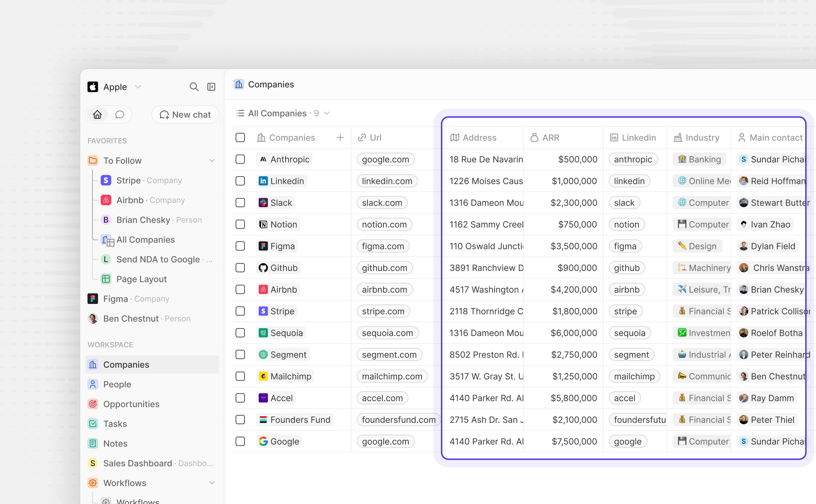The width and height of the screenshot is (816, 504).
Task: Click the Page Layout grid icon
Action: click(x=106, y=279)
